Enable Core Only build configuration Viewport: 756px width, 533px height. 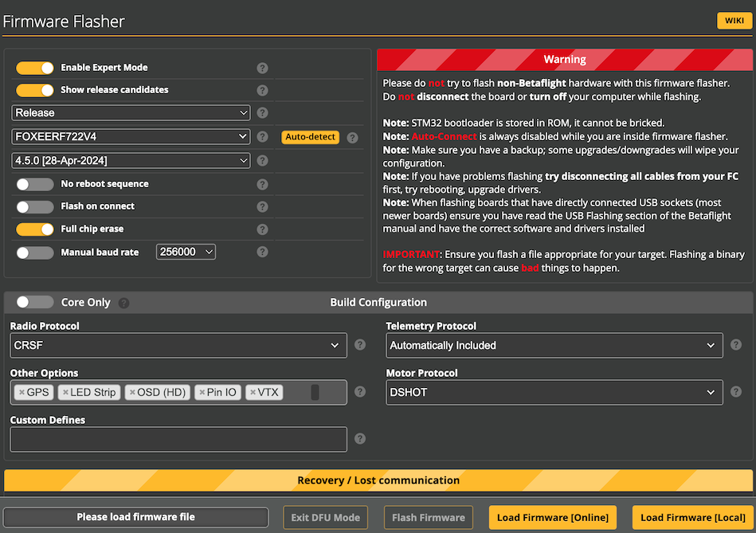33,302
